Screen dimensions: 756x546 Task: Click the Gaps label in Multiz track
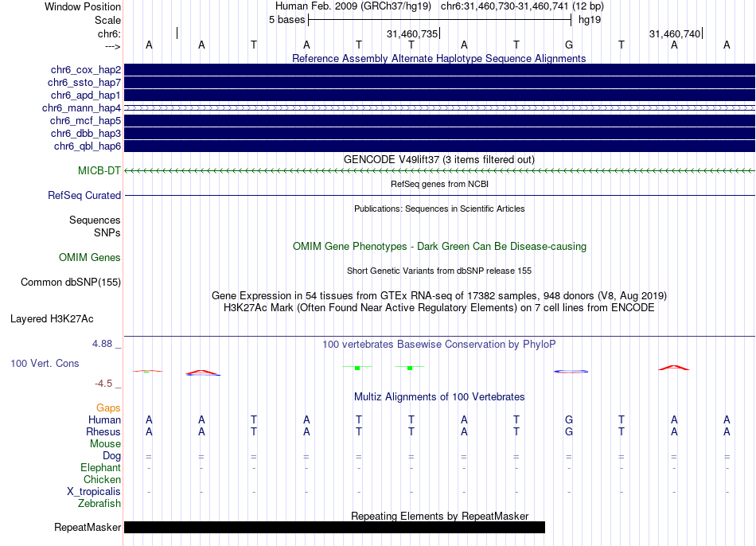[108, 408]
